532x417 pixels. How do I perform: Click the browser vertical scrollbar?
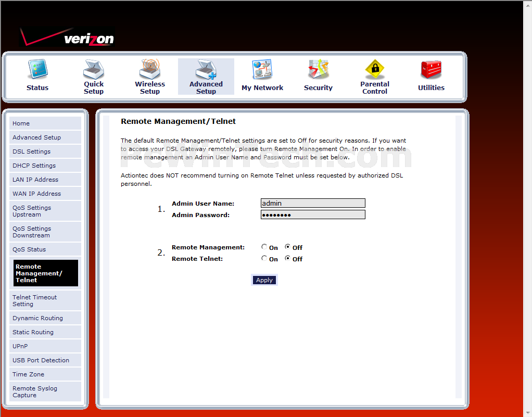528,208
